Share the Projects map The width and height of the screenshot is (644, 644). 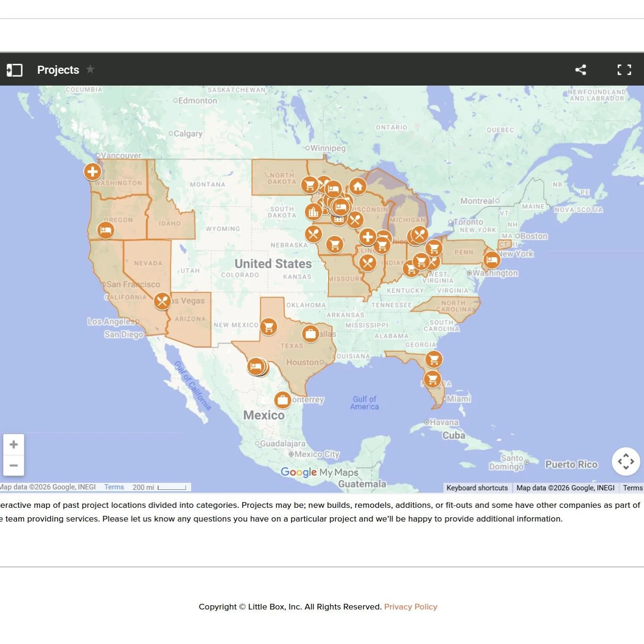tap(581, 70)
